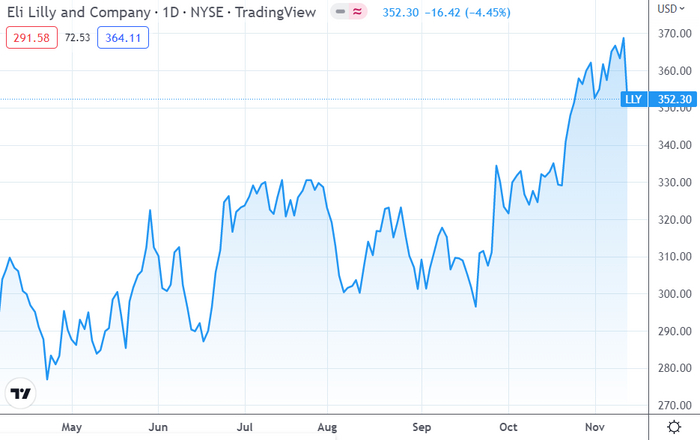The width and height of the screenshot is (700, 440).
Task: Click the 280.00 price scale label
Action: 675,368
